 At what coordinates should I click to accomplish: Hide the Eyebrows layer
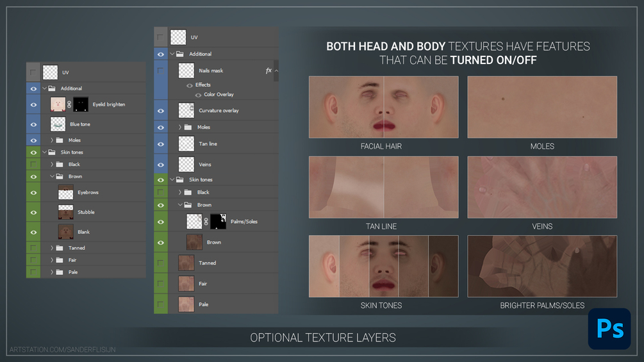[x=33, y=192]
